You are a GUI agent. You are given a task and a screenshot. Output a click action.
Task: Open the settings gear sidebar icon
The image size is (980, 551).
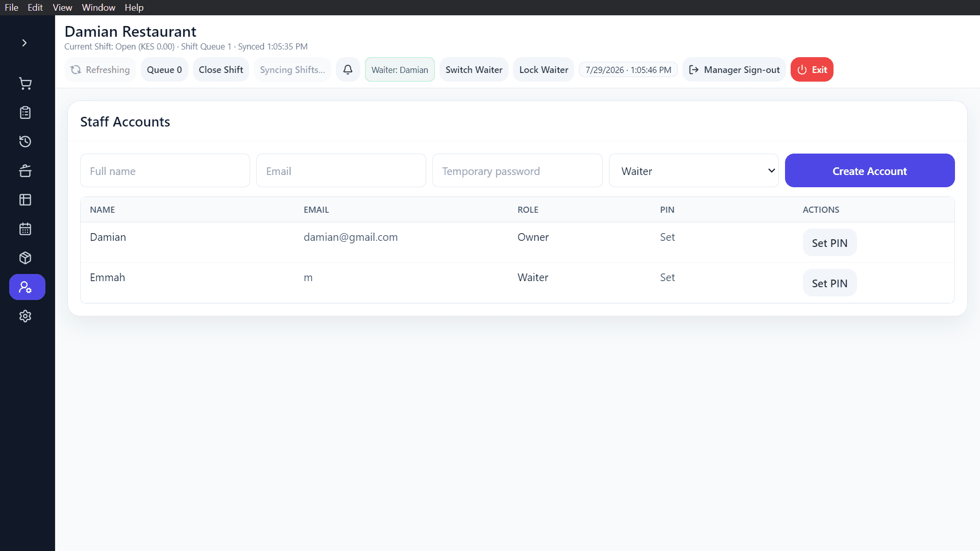pos(25,316)
